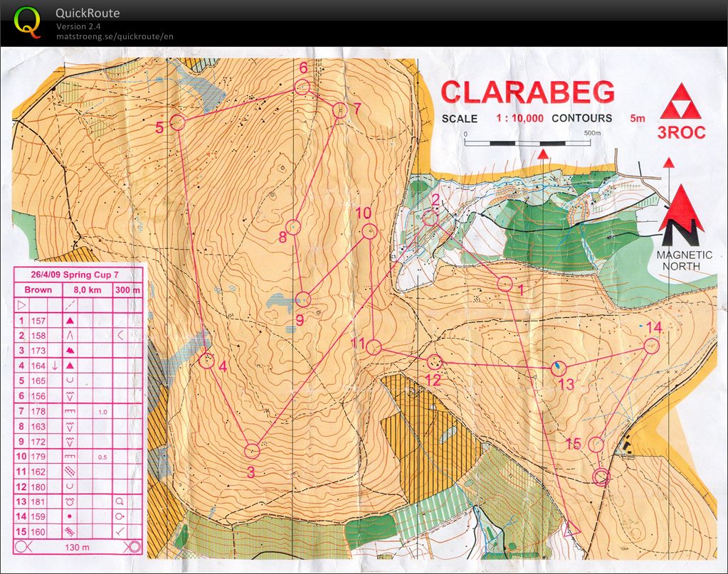Click the feature symbol in description row 13
The width and height of the screenshot is (728, 574).
[x=70, y=501]
